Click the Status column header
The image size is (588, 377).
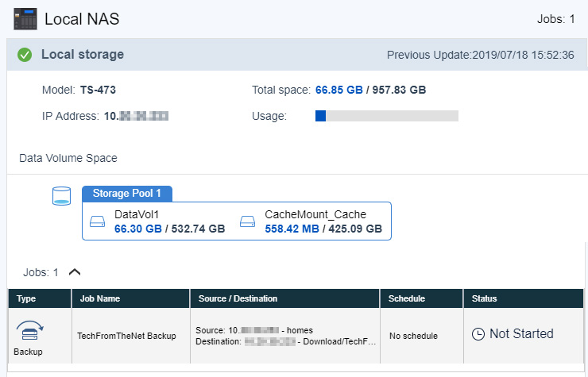pyautogui.click(x=484, y=298)
